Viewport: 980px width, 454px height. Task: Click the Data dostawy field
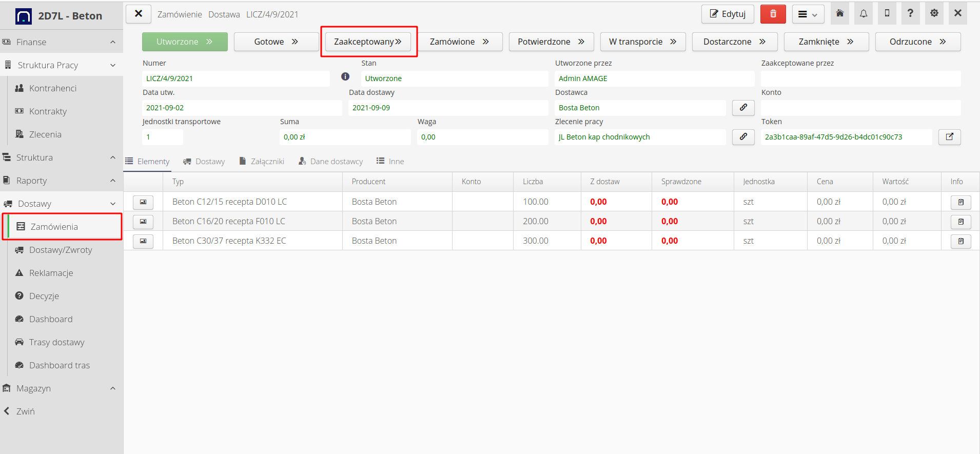point(447,108)
